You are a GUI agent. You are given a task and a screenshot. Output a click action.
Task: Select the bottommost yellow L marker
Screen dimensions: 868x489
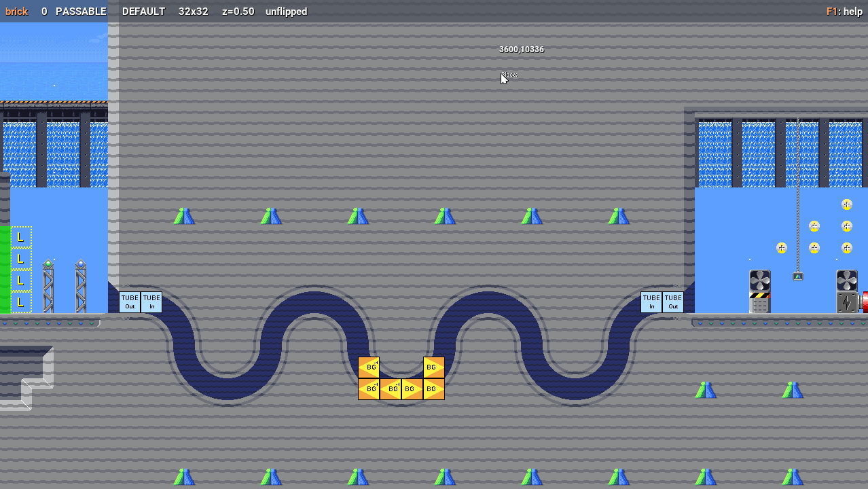coord(21,302)
